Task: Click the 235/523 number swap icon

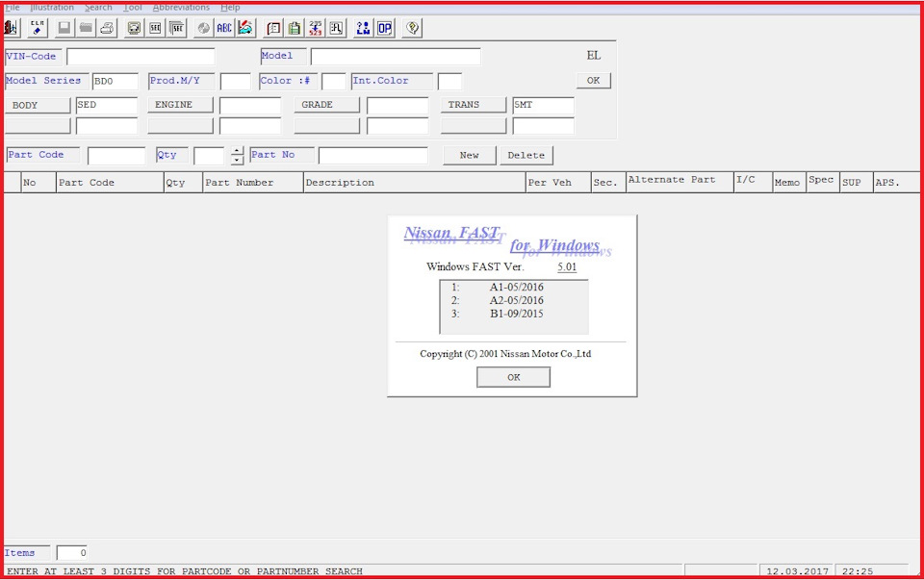Action: (x=316, y=28)
